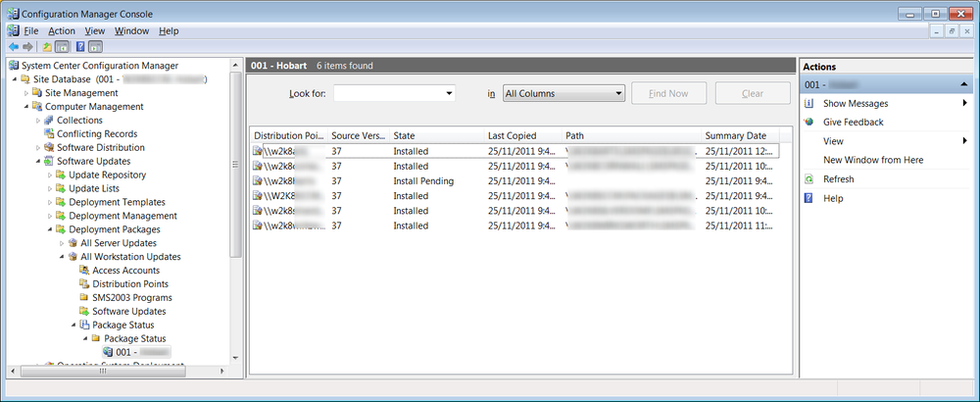Click the All Workstation Updates package icon

[73, 257]
